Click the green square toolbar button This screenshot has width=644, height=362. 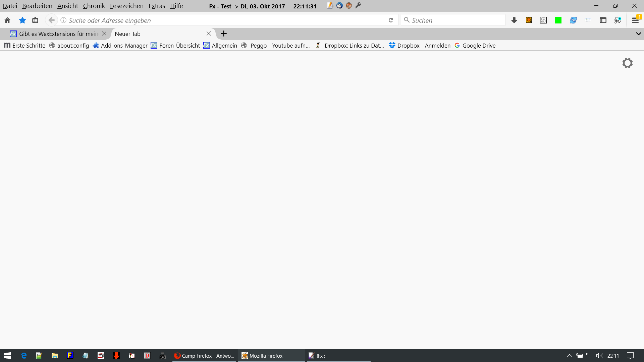(x=558, y=20)
